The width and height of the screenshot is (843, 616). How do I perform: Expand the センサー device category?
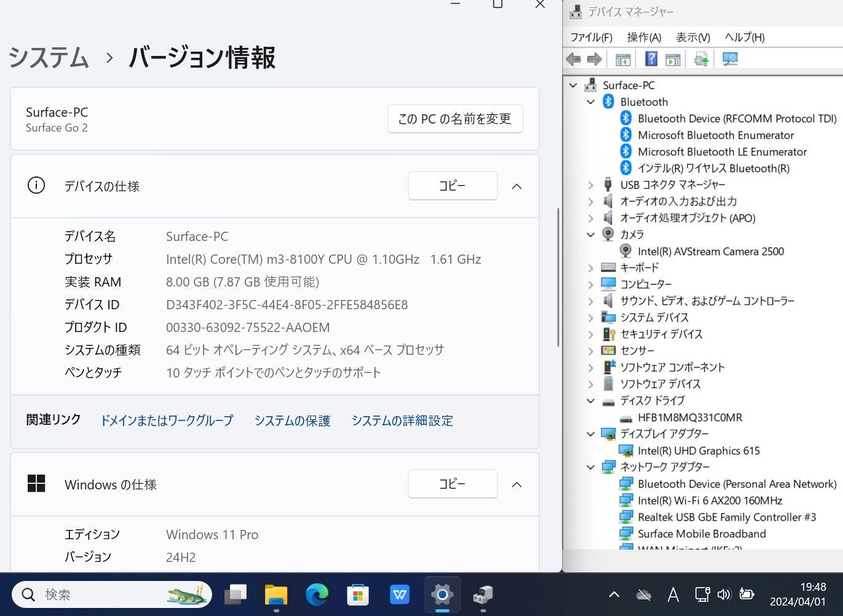(x=591, y=350)
